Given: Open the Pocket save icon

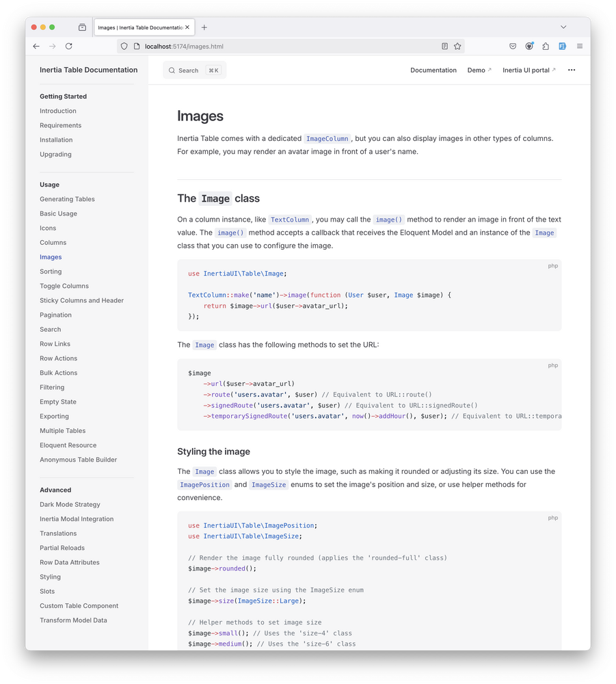Looking at the screenshot, I should (512, 47).
